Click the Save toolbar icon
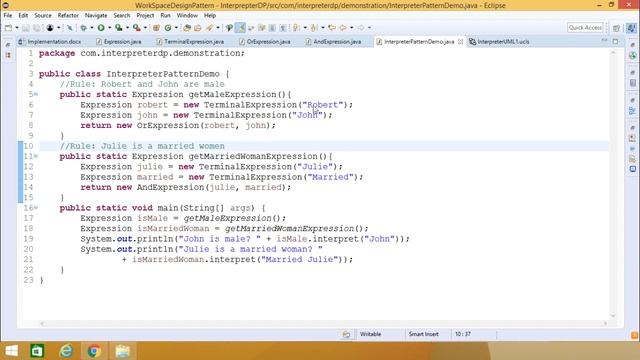This screenshot has width=640, height=360. click(x=26, y=28)
